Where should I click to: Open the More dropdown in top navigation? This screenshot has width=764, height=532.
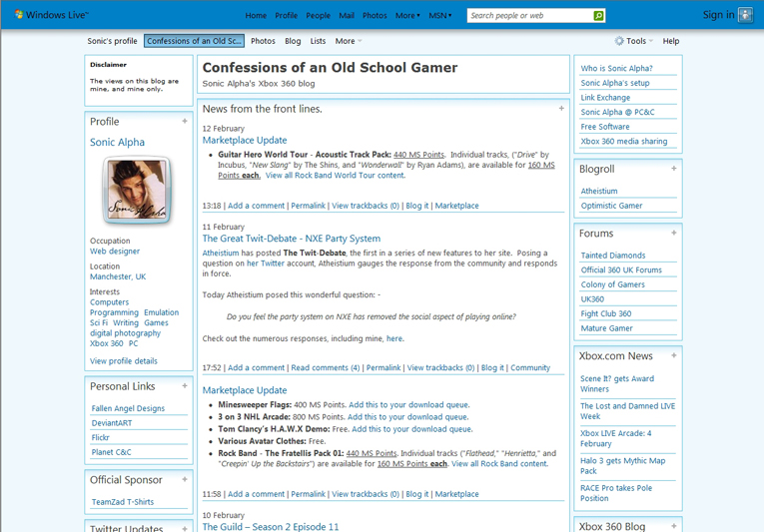(407, 16)
